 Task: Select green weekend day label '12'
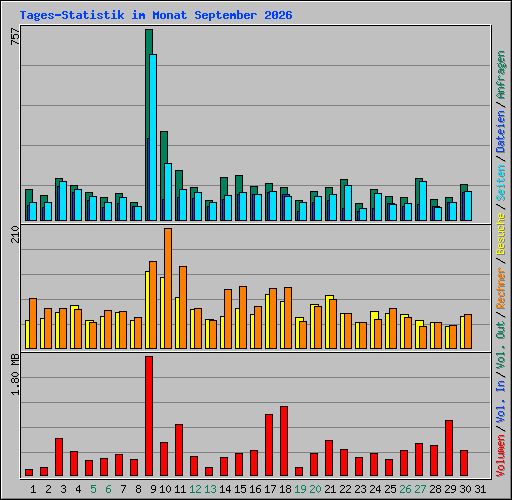click(x=195, y=489)
